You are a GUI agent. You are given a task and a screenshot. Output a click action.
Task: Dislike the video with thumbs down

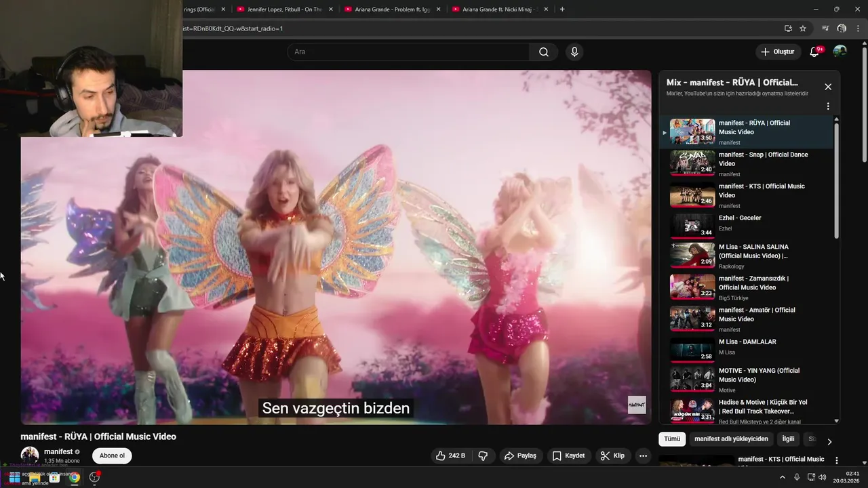coord(483,456)
